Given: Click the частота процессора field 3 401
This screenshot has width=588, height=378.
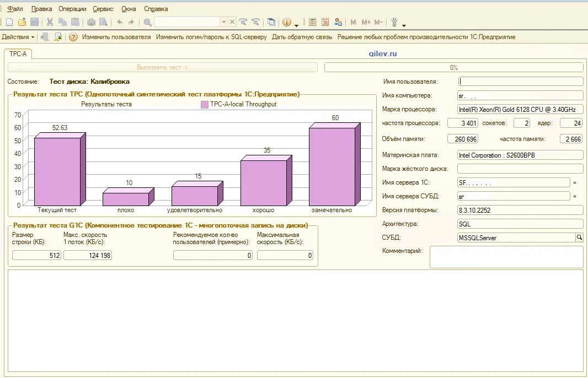Looking at the screenshot, I should [x=462, y=123].
